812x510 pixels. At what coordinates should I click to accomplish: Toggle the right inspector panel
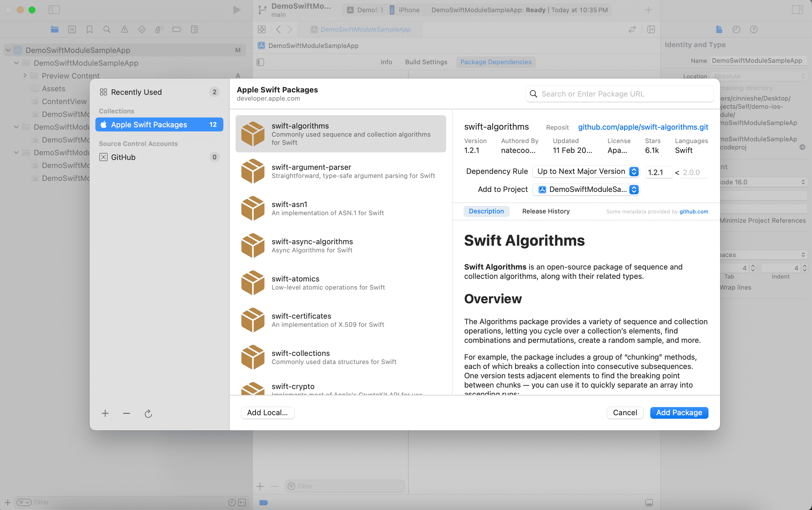click(797, 10)
